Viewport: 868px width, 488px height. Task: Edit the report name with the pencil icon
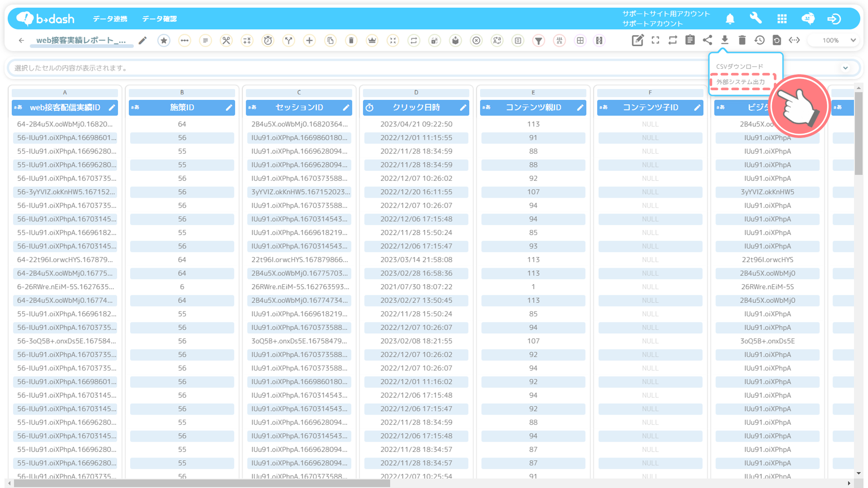click(x=142, y=40)
